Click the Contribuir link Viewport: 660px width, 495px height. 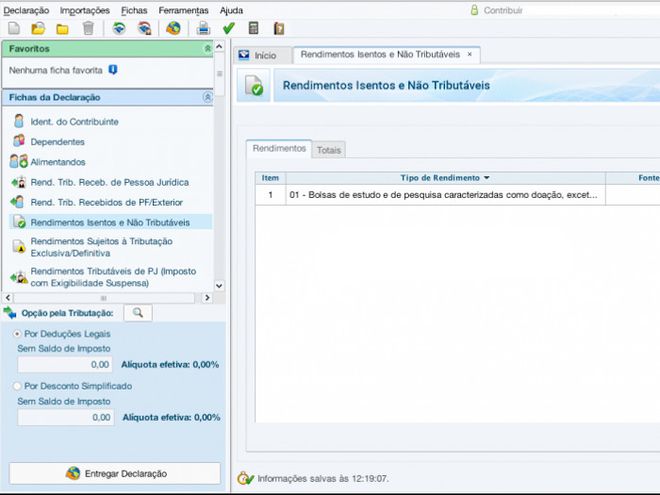(x=503, y=10)
